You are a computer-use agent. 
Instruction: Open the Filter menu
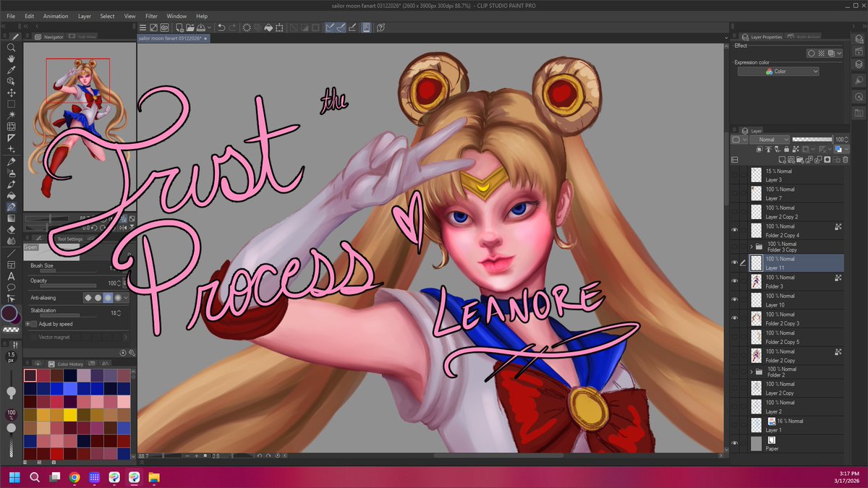(151, 16)
